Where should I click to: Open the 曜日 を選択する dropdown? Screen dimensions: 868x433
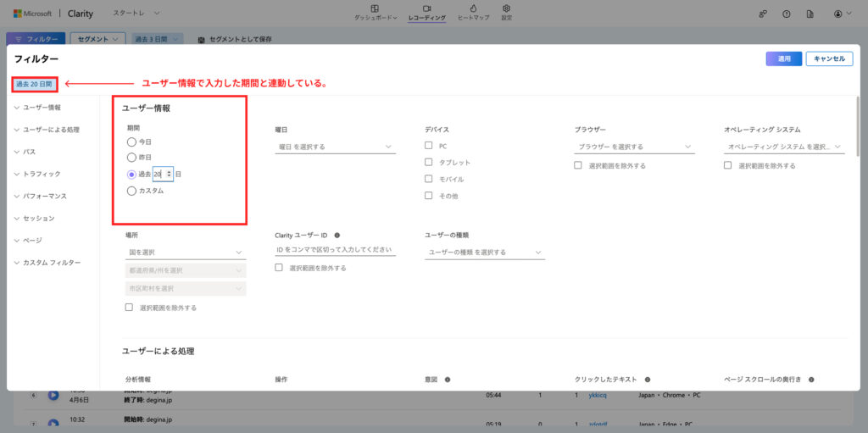click(335, 147)
